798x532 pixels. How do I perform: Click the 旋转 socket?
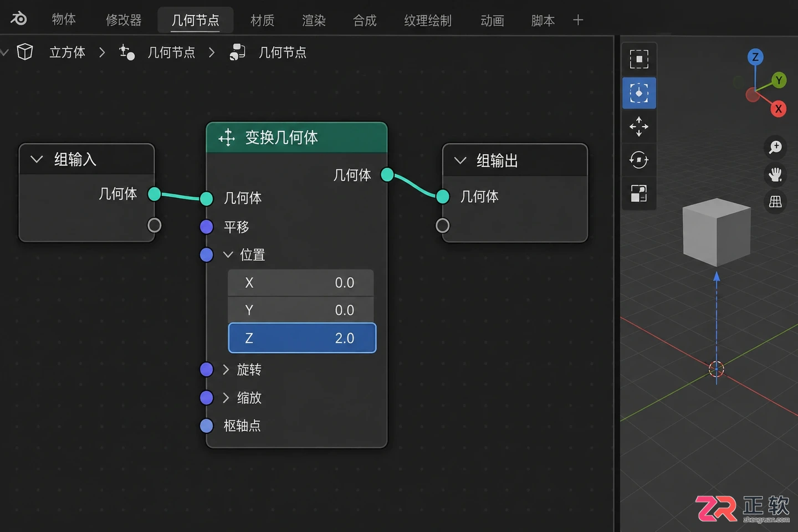[x=206, y=370]
